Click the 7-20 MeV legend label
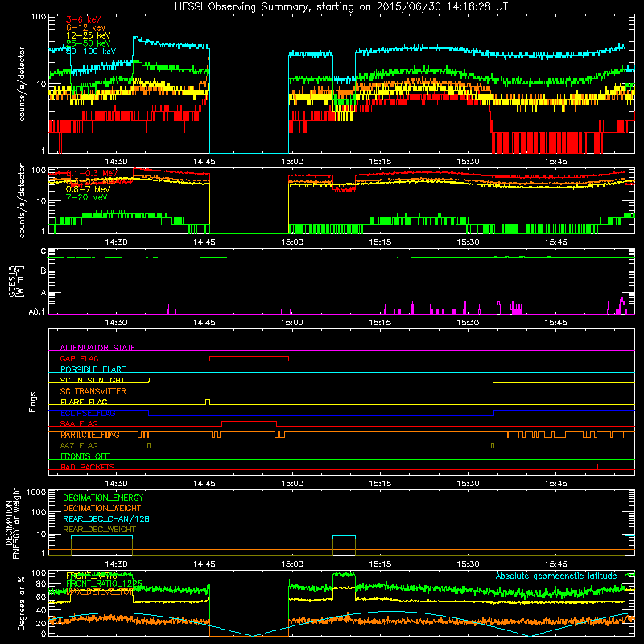The height and width of the screenshot is (644, 644). [x=86, y=197]
